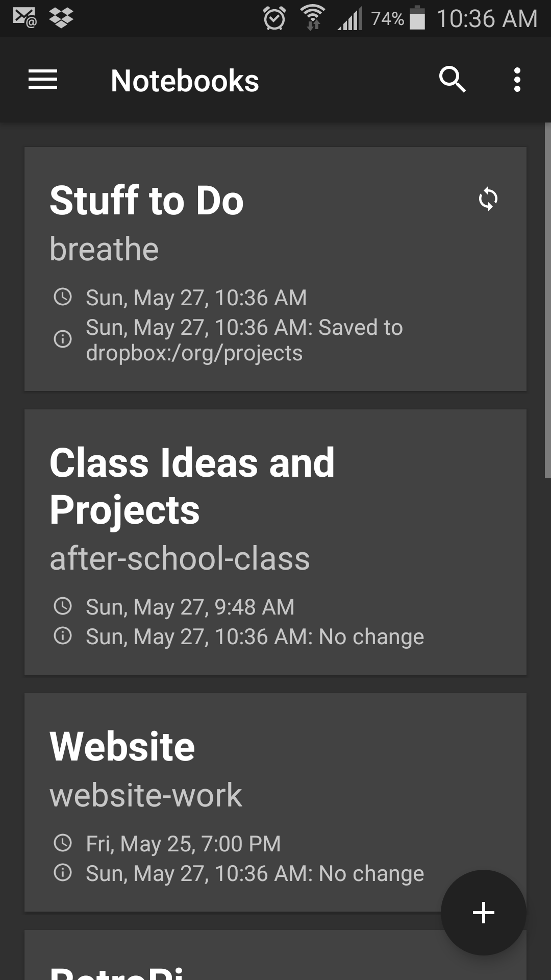The image size is (551, 980).
Task: Tap the info icon in Class Ideas card
Action: 63,635
